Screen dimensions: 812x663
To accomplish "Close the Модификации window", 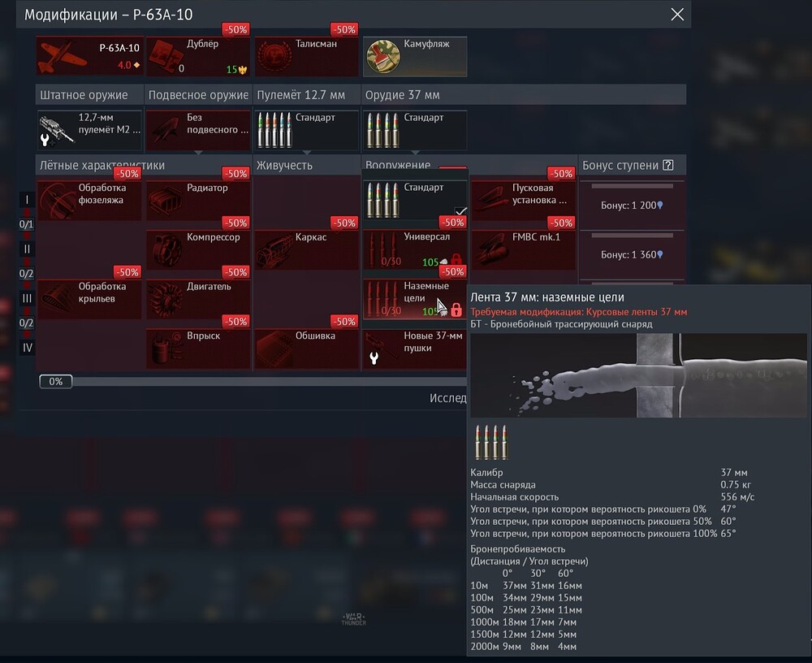I will (x=677, y=15).
